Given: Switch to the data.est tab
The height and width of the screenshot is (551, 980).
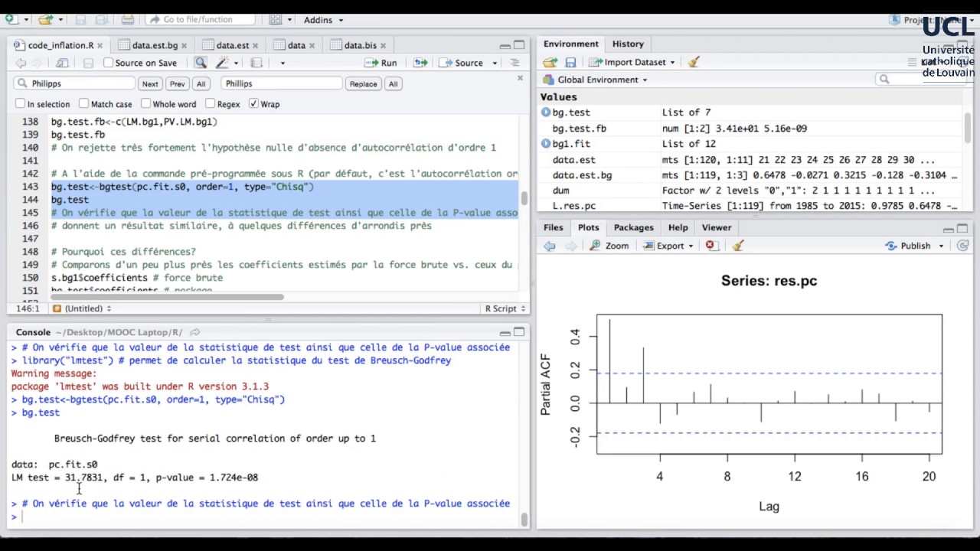Looking at the screenshot, I should 232,45.
